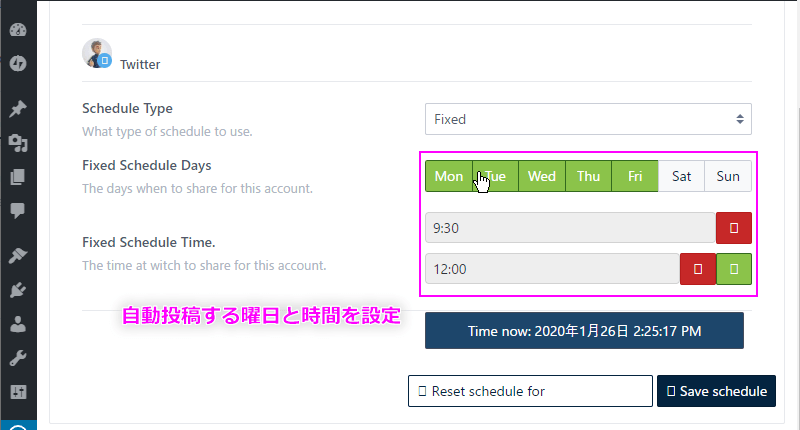Open the Comments speech bubble icon
This screenshot has height=430, width=800.
coord(18,210)
